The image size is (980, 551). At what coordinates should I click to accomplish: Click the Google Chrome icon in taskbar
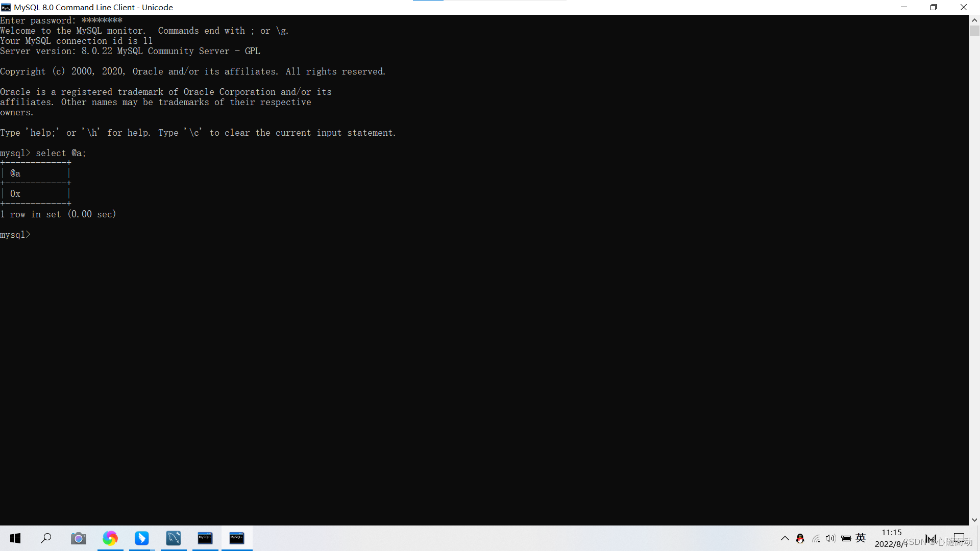[x=110, y=538]
